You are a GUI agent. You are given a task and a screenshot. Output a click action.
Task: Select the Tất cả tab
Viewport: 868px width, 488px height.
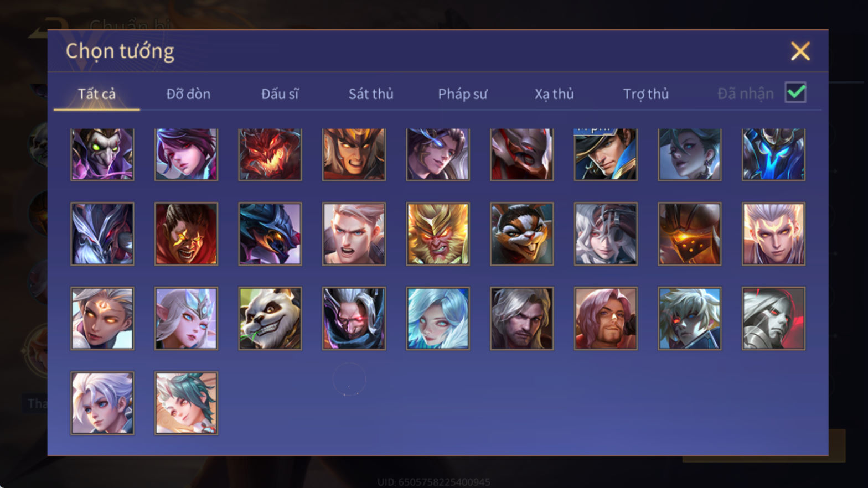(x=97, y=94)
